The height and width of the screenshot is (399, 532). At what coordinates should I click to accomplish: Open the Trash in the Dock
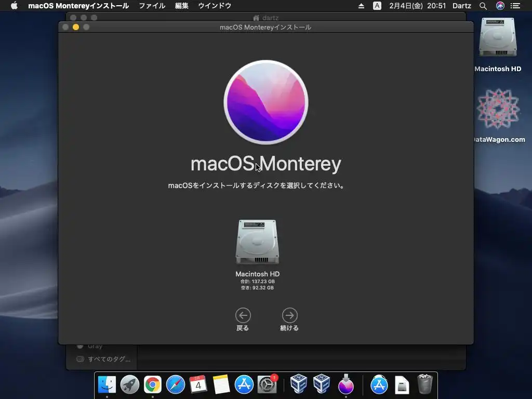click(425, 384)
